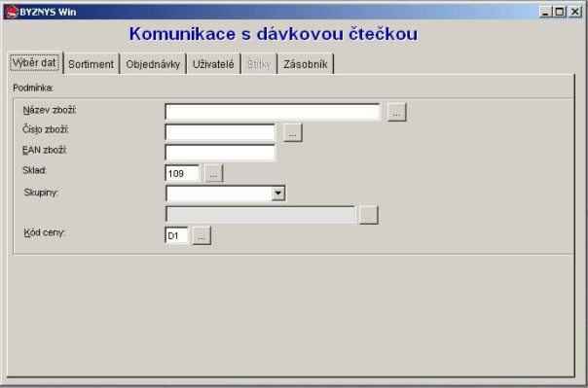Open lookup button beside Číslo zboží field
Screen dimensions: 588x388
[x=293, y=132]
